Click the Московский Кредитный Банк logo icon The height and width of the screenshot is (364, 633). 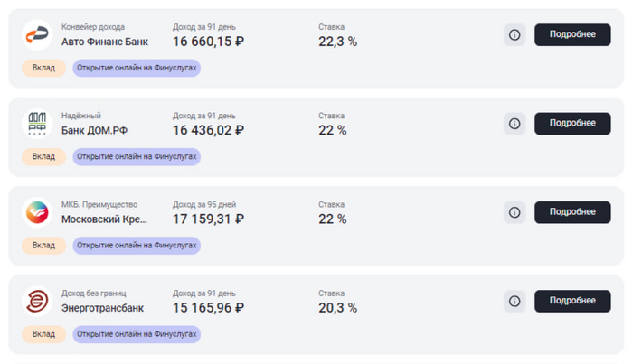coord(37,212)
